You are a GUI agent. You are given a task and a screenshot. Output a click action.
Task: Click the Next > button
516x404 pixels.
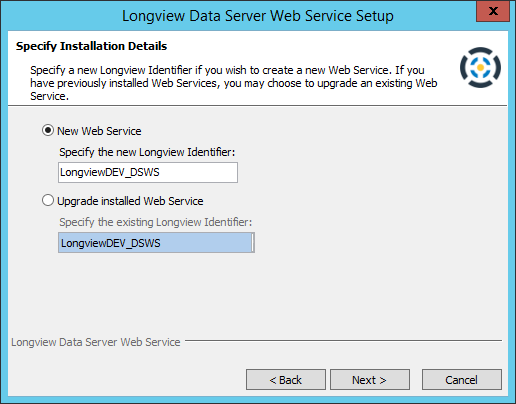click(370, 379)
